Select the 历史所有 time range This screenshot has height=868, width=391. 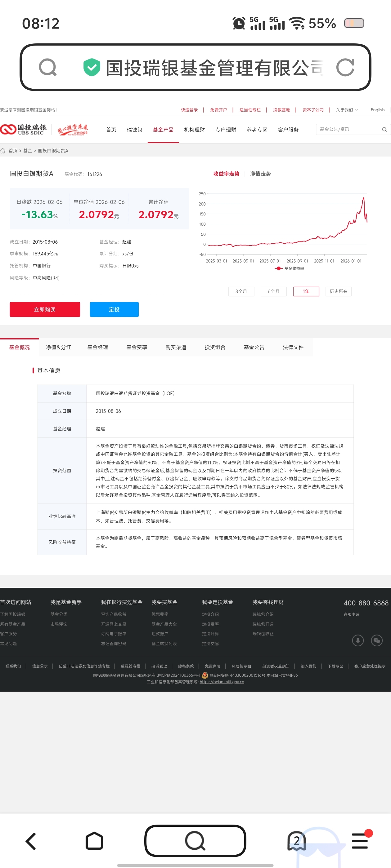[338, 291]
